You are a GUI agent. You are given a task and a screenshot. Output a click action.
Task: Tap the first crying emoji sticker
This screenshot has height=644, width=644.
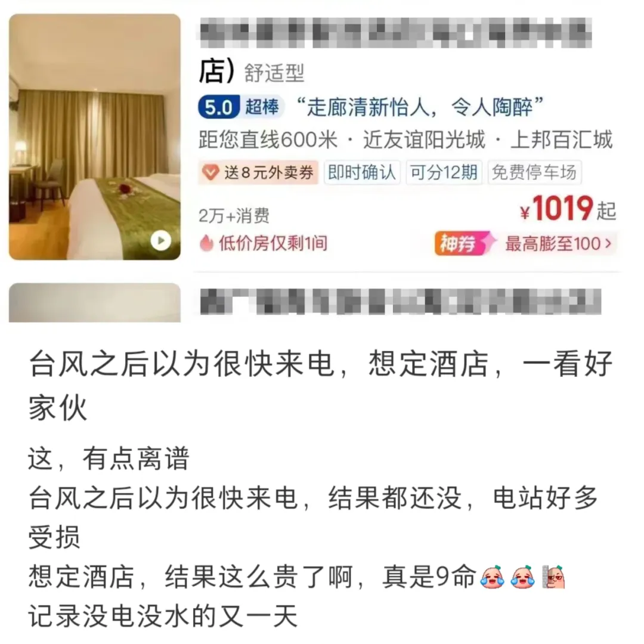(492, 577)
